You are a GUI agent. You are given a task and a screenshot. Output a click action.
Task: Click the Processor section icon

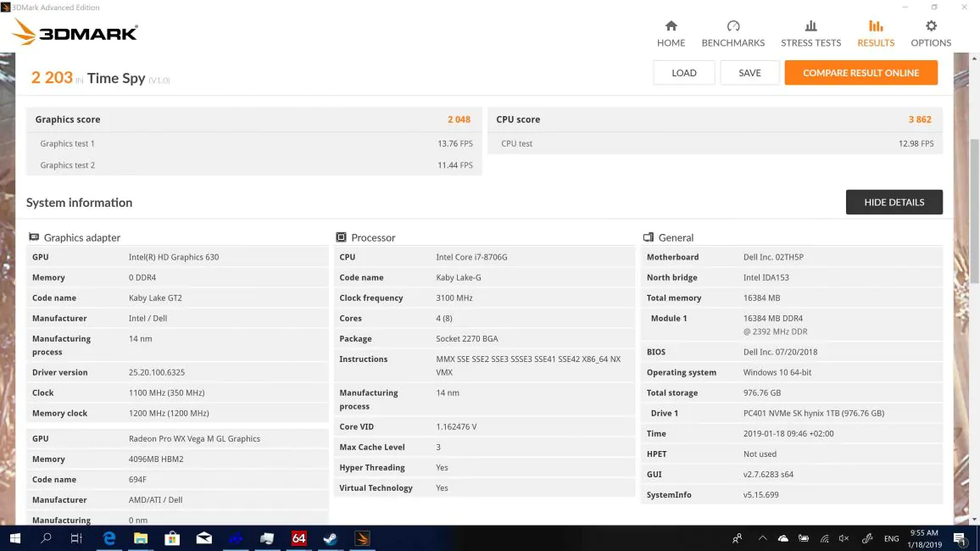[341, 237]
